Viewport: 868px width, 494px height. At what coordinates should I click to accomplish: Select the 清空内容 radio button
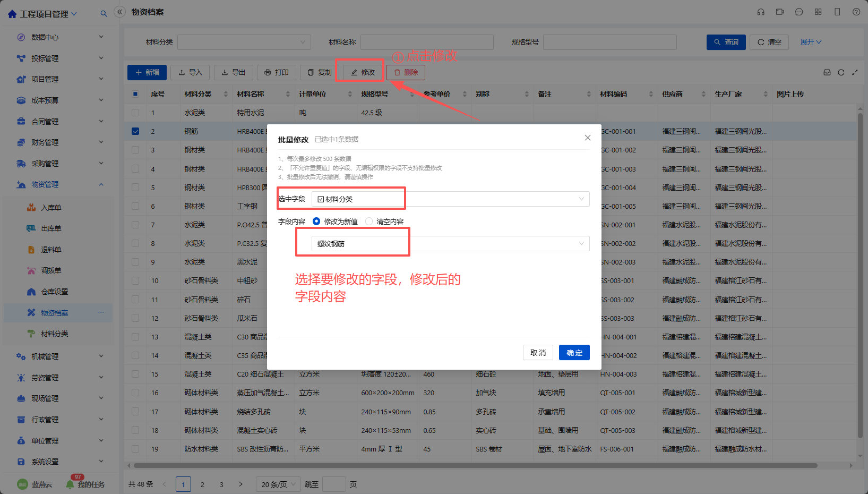369,222
